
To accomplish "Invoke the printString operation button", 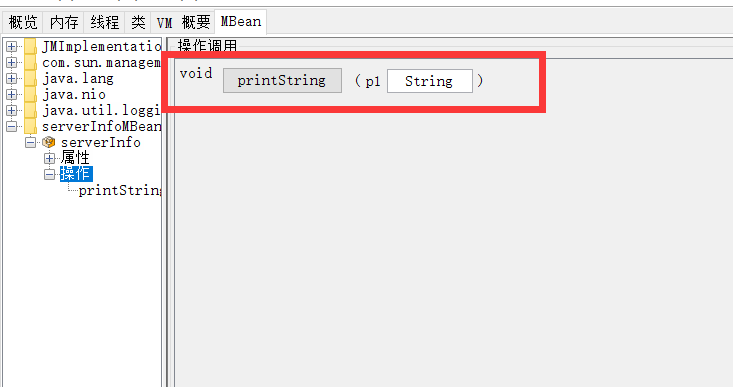I will coord(282,80).
